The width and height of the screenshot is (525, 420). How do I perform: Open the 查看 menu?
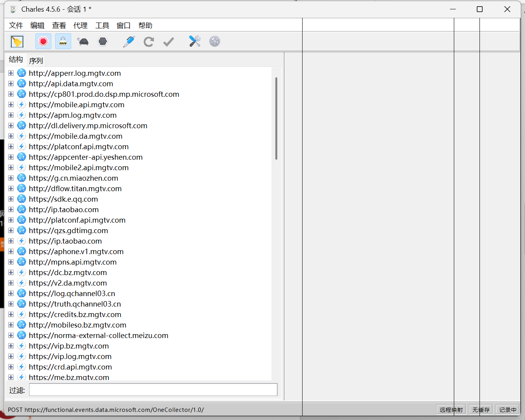click(x=59, y=25)
